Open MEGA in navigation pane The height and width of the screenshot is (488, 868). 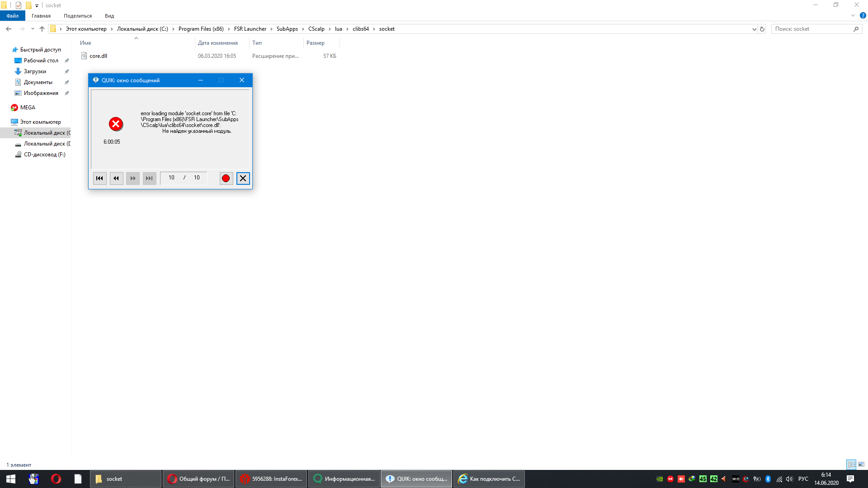(x=28, y=108)
